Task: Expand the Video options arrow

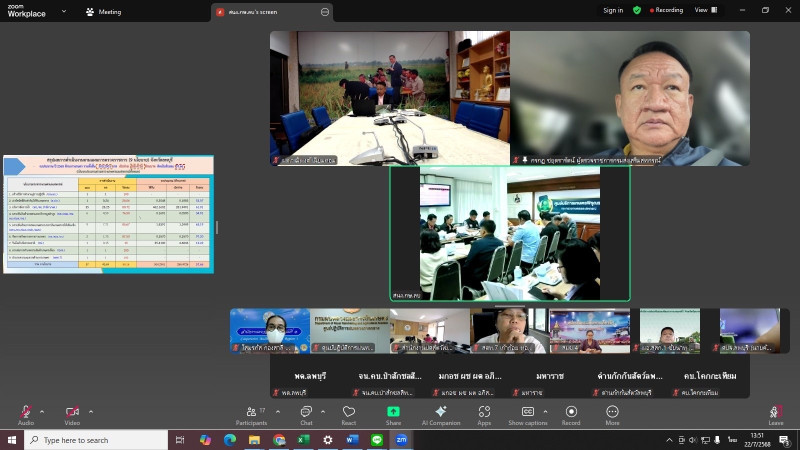Action: (x=91, y=411)
